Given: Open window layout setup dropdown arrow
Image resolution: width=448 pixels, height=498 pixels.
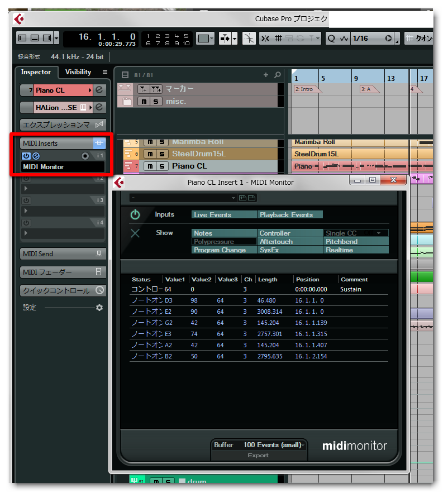Looking at the screenshot, I should click(56, 39).
